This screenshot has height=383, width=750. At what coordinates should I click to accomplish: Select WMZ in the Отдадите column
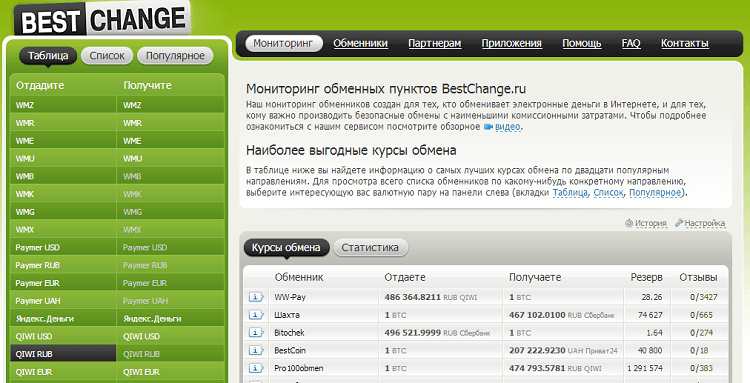tap(63, 105)
